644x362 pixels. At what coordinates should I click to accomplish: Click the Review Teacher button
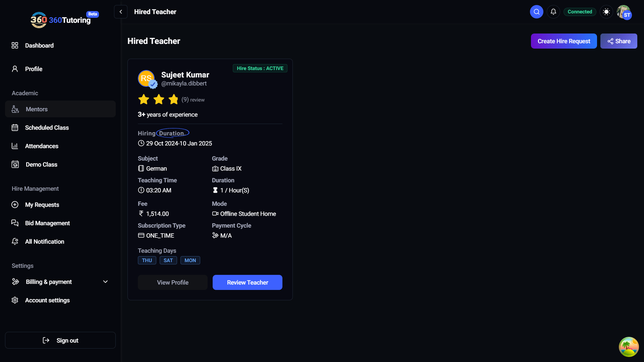point(247,283)
